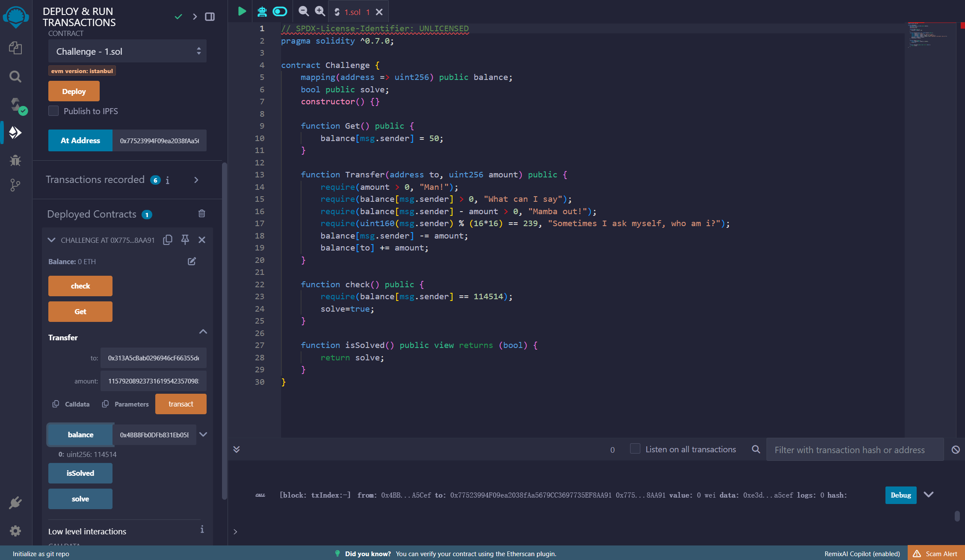The image size is (965, 560).
Task: Click the RemixAI robot icon in toolbar
Action: click(x=262, y=12)
